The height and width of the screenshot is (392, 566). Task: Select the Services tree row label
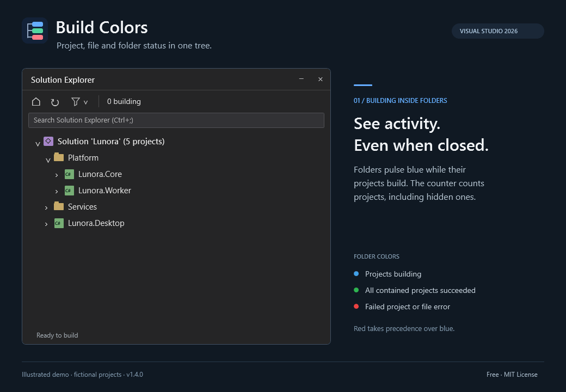[82, 207]
